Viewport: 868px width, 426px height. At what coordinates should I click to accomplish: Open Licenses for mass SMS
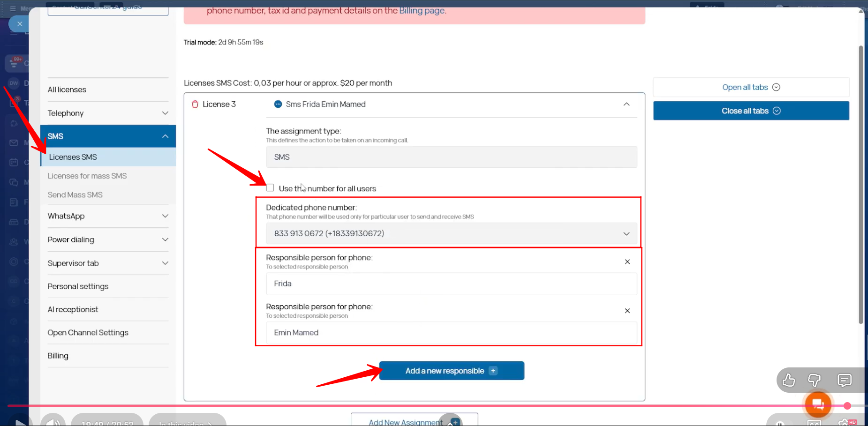point(87,176)
